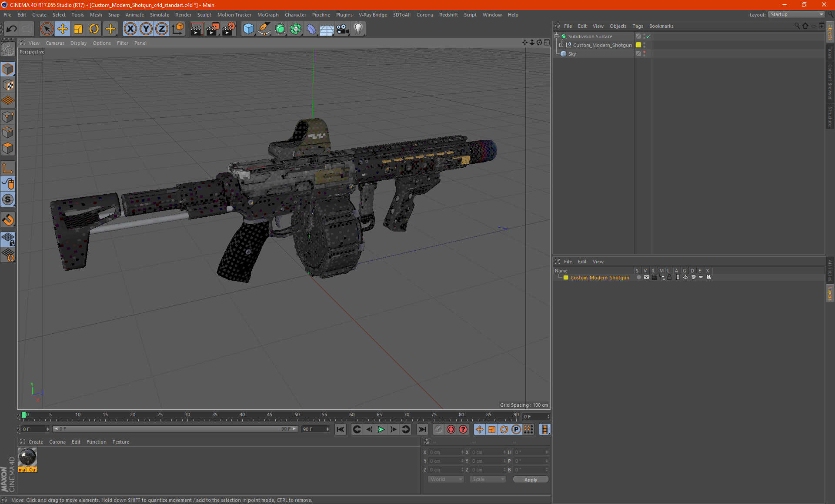Switch to Texture mode
Viewport: 835px width, 504px height.
tap(8, 85)
